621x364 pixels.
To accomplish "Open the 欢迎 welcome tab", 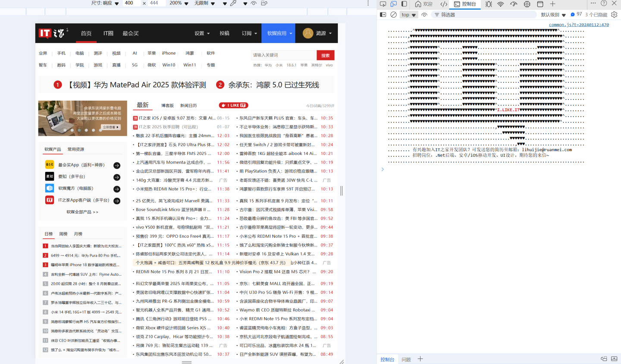I will [423, 4].
